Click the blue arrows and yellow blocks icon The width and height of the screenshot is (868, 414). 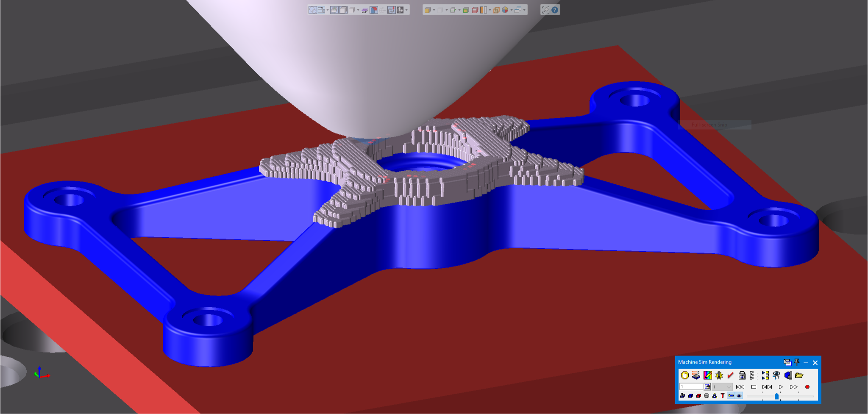point(765,375)
